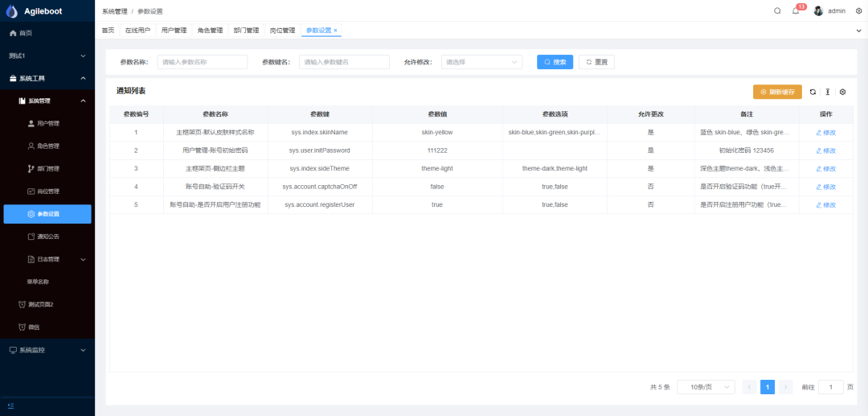Viewport: 868px width, 416px height.
Task: Click the Agileboot logo
Action: click(12, 11)
